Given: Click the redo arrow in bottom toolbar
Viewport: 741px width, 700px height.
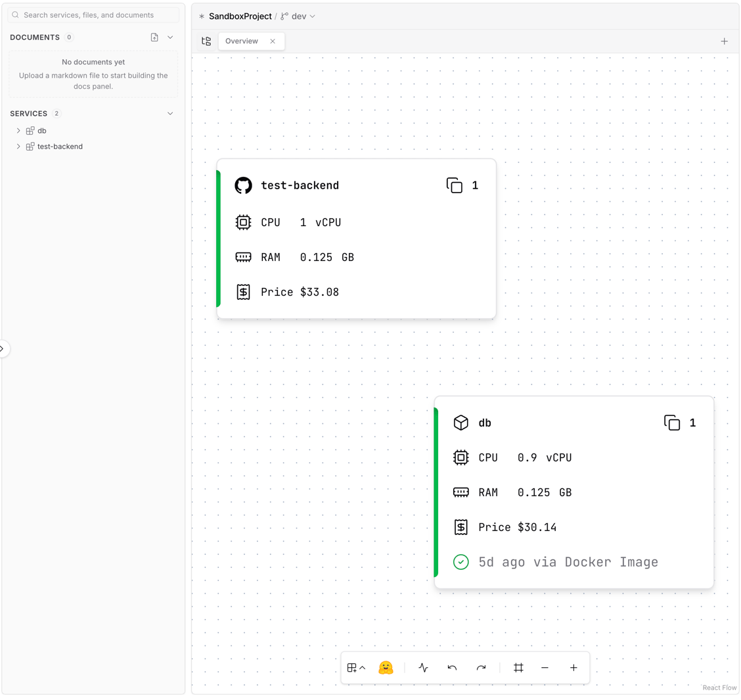Looking at the screenshot, I should pyautogui.click(x=481, y=668).
